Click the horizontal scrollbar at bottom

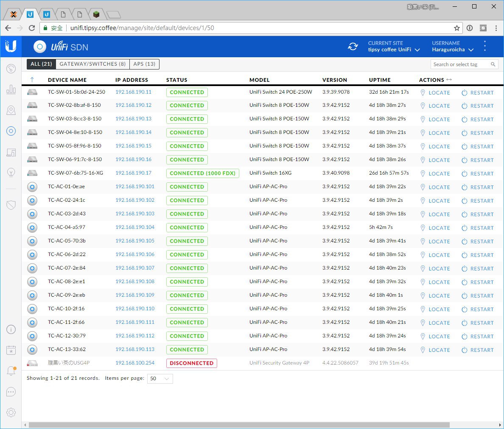click(x=239, y=425)
